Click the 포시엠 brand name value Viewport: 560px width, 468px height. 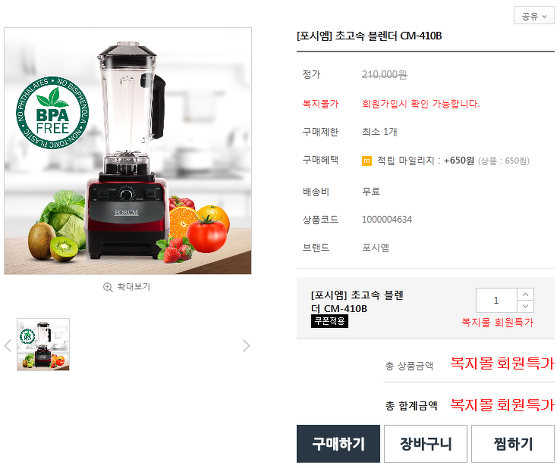tap(376, 248)
